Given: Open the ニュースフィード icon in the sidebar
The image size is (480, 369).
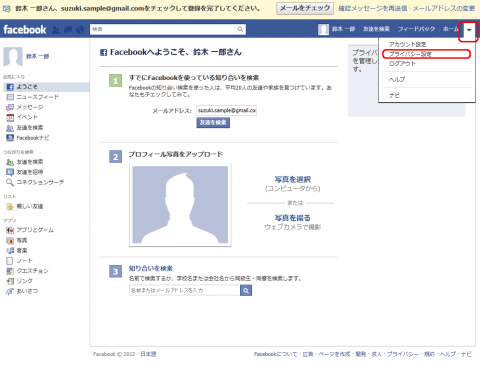Looking at the screenshot, I should (x=10, y=97).
